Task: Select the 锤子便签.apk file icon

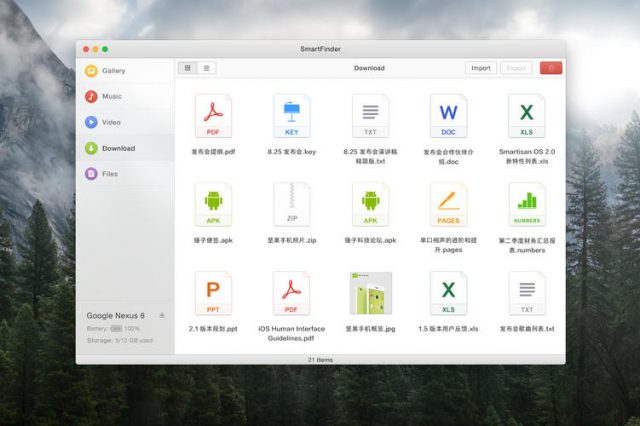Action: [213, 205]
